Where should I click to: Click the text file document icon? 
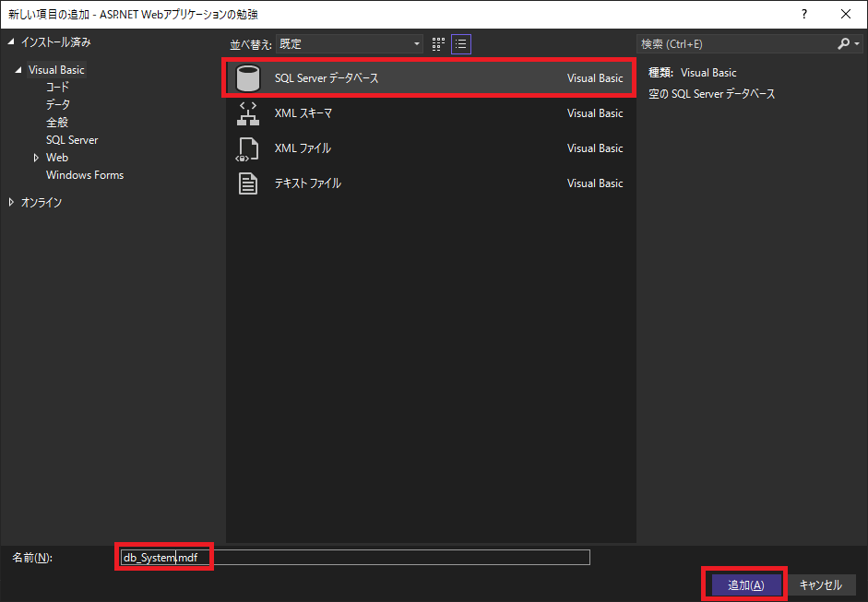pyautogui.click(x=247, y=183)
